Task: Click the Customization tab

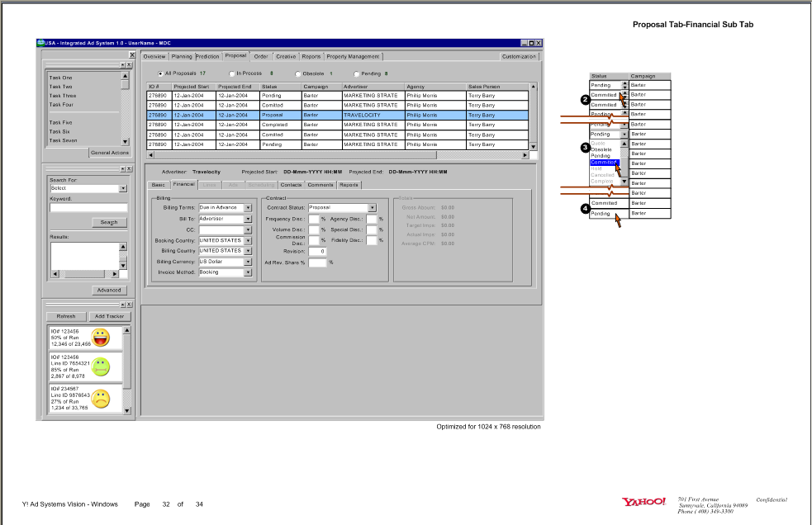Action: click(520, 57)
